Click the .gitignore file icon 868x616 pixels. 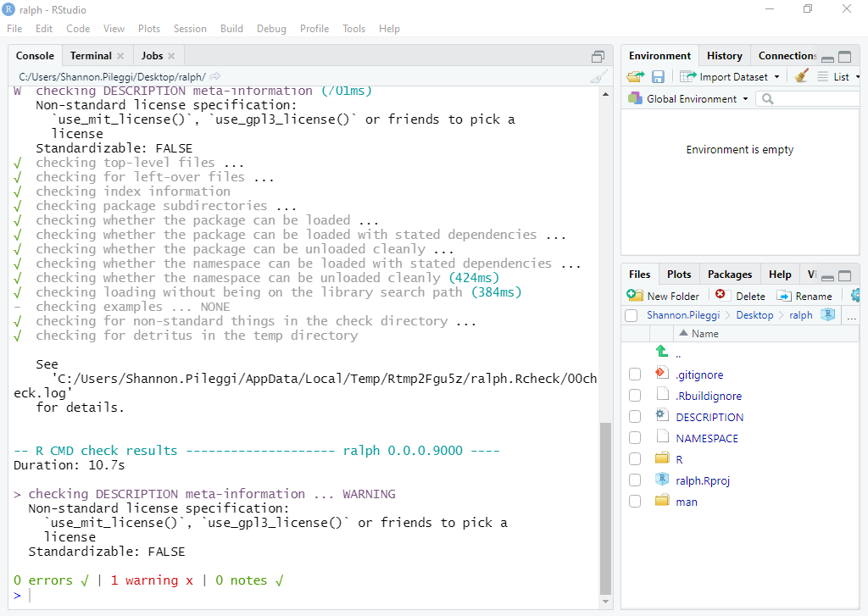[661, 373]
